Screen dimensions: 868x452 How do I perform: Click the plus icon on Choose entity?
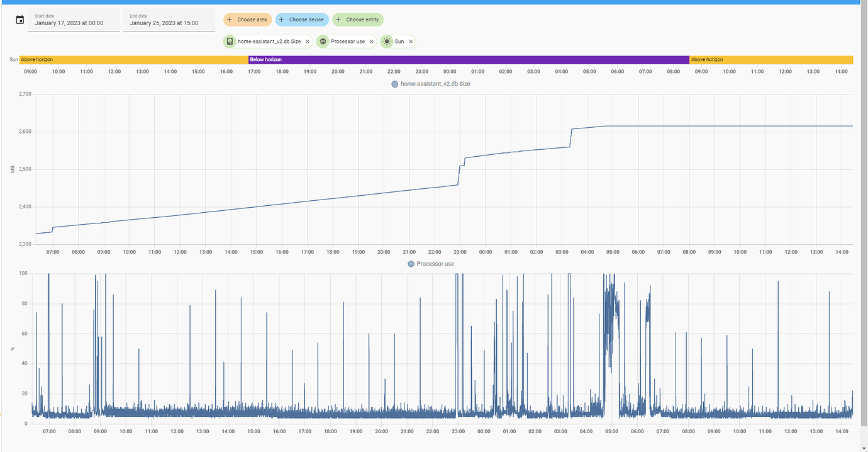coord(338,20)
